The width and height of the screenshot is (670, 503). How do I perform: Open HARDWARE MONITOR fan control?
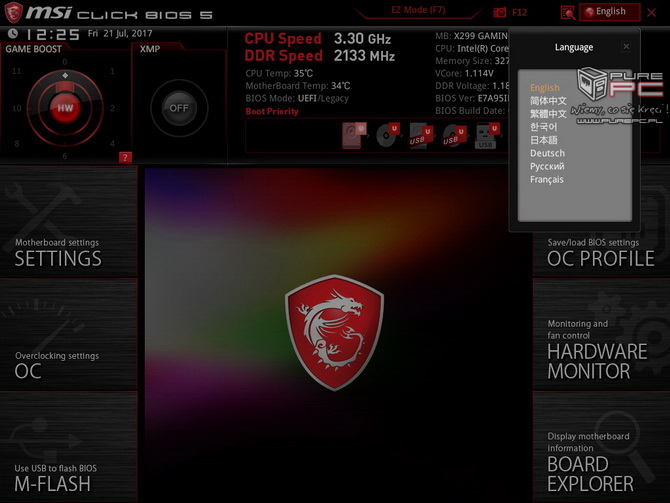click(x=601, y=335)
